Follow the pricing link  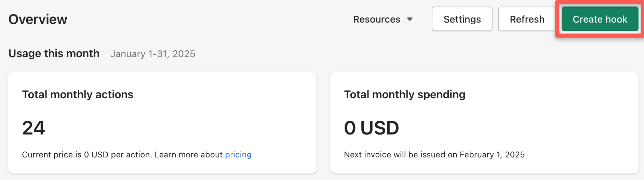click(238, 155)
